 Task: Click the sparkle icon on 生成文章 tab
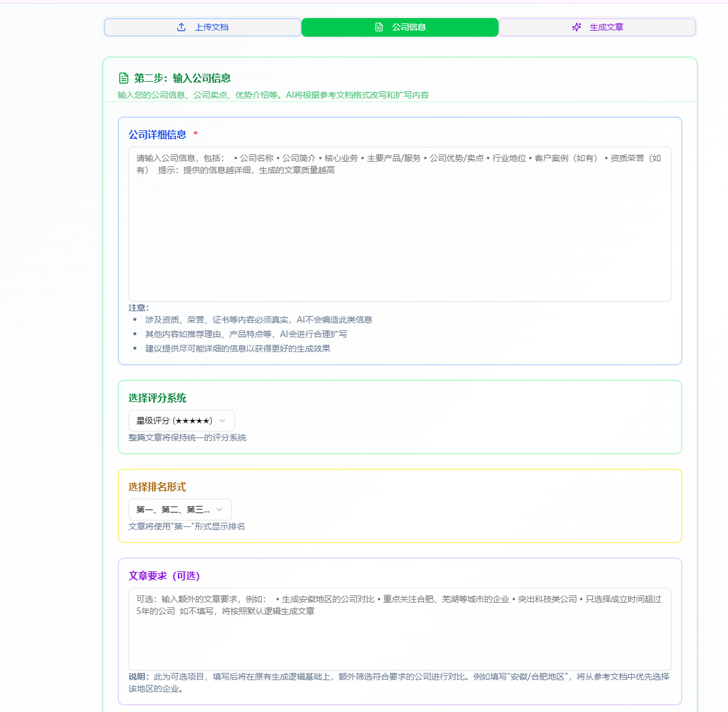(577, 27)
